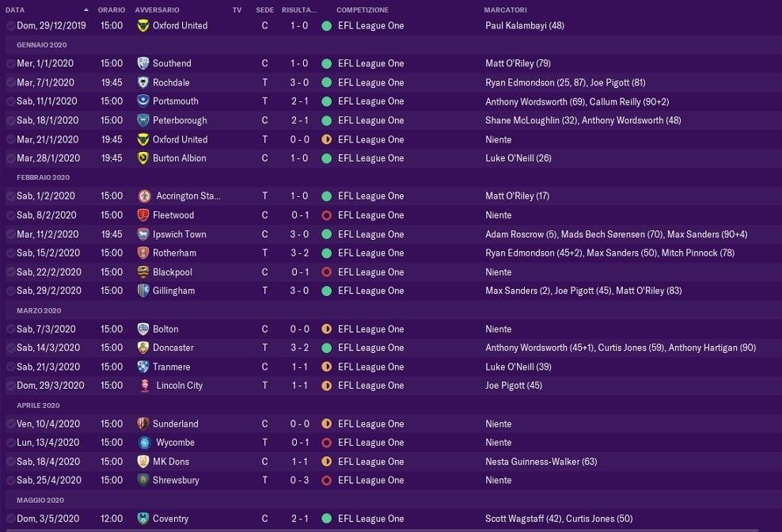Sort by the COMPETIZIONE column header
The width and height of the screenshot is (782, 532).
point(363,10)
